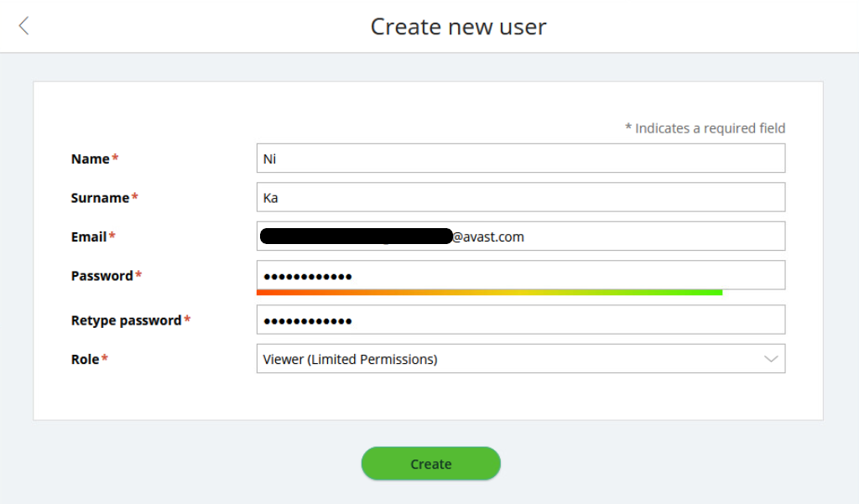Click the password strength indicator bar

(x=489, y=292)
